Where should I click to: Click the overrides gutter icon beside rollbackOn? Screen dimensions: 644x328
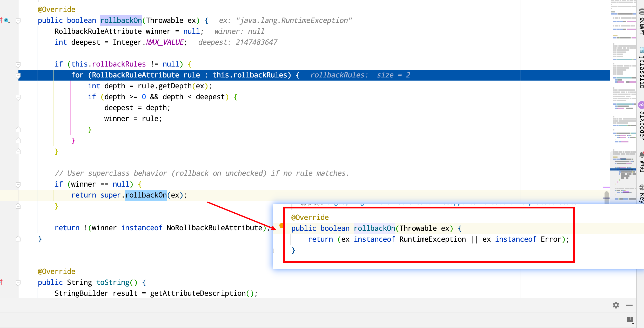7,20
